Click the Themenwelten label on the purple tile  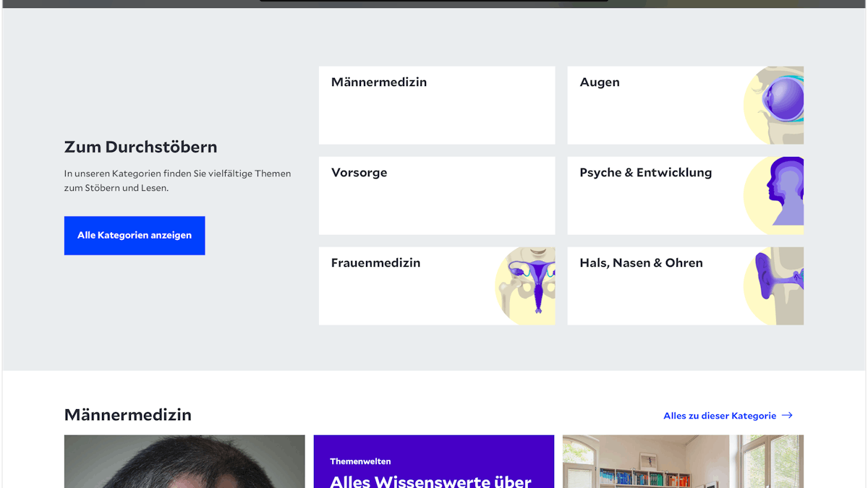[359, 461]
